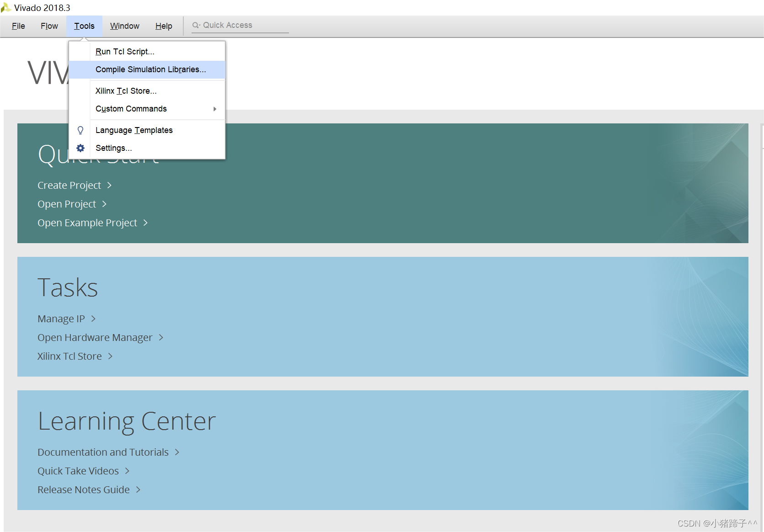Image resolution: width=764 pixels, height=532 pixels.
Task: Open Hardware Manager from Tasks
Action: 95,337
